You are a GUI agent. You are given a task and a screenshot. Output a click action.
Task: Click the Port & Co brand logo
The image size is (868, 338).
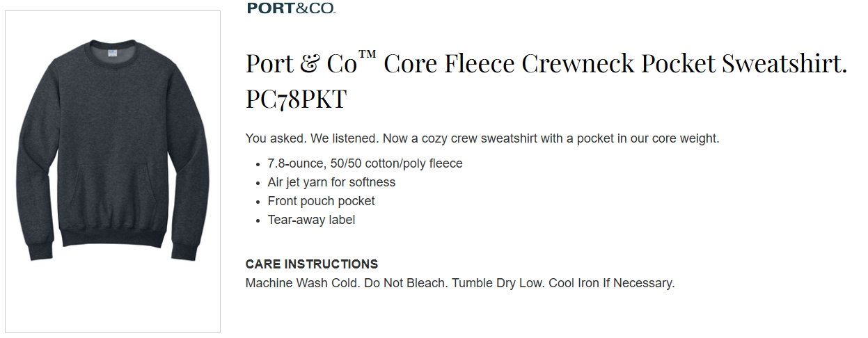click(x=291, y=8)
